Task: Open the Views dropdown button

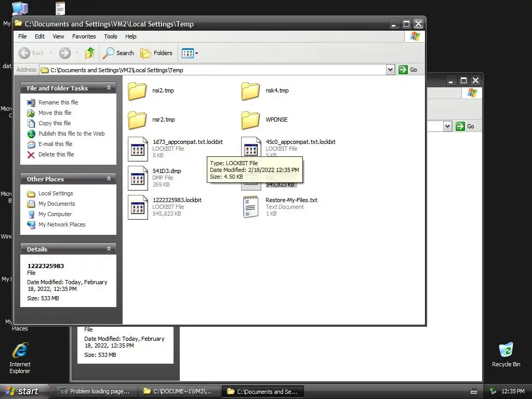Action: coord(190,53)
